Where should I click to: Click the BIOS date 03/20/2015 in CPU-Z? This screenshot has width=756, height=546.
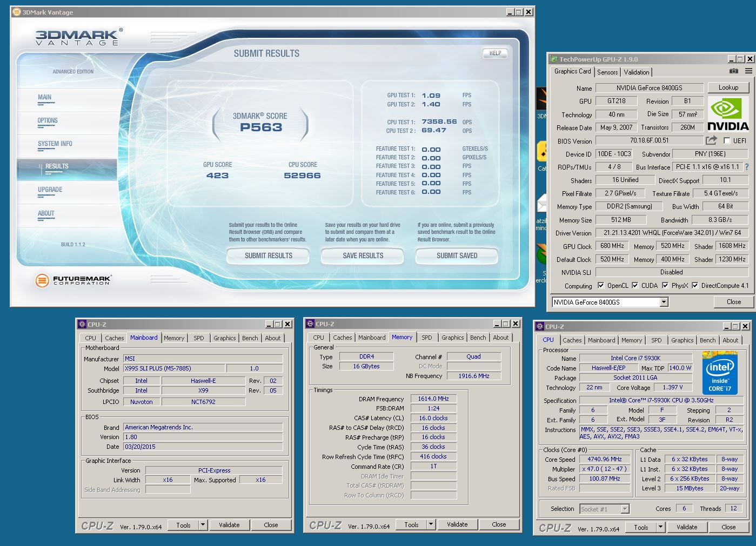point(203,447)
